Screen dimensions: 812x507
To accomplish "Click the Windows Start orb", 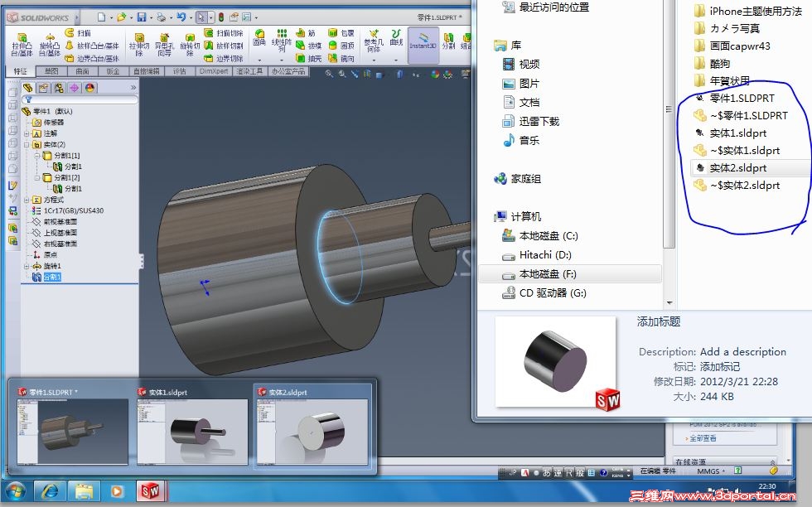I will click(x=15, y=490).
